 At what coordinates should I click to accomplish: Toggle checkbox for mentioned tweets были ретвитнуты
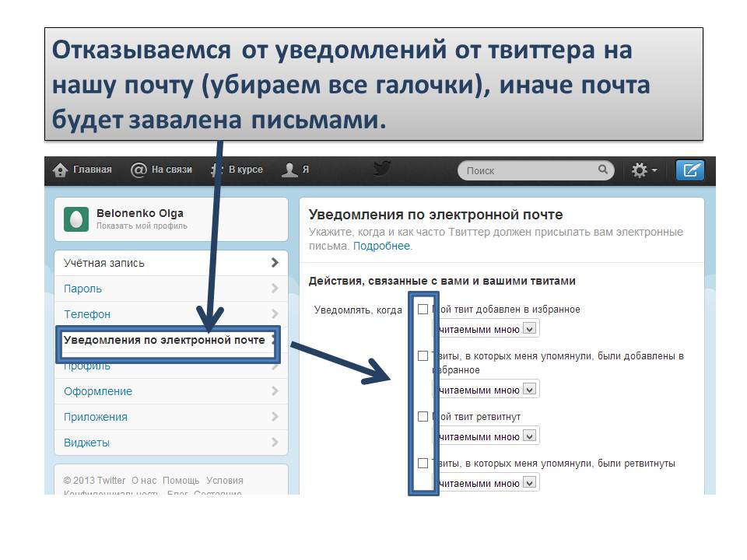click(423, 464)
